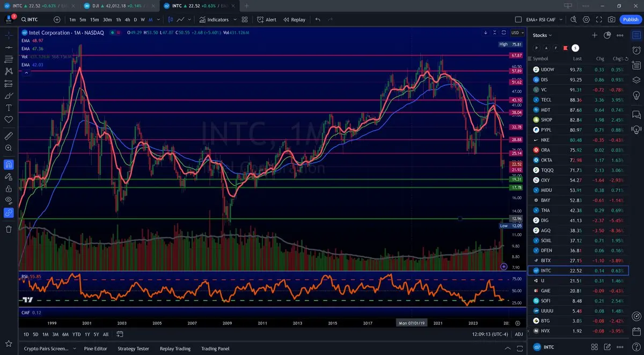Click the 67.87 horizontal line price label

click(x=517, y=55)
